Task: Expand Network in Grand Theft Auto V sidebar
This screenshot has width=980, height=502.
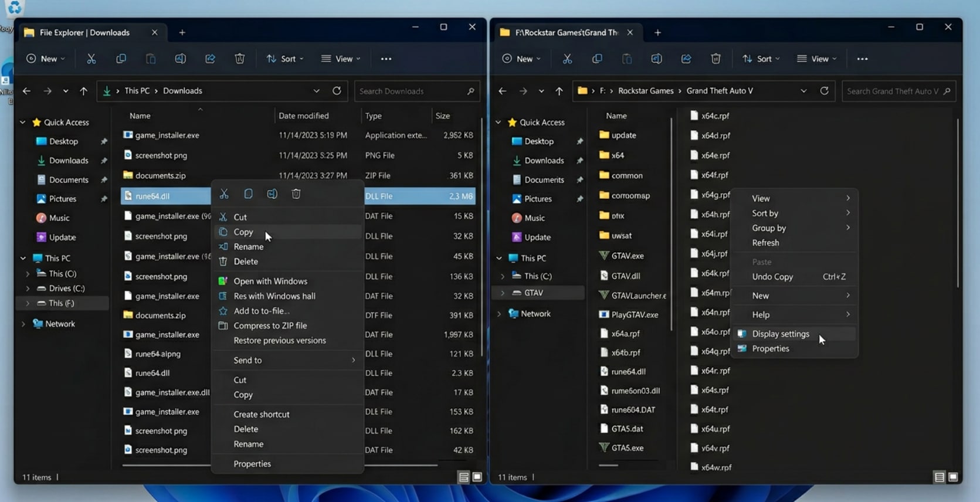Action: 499,314
